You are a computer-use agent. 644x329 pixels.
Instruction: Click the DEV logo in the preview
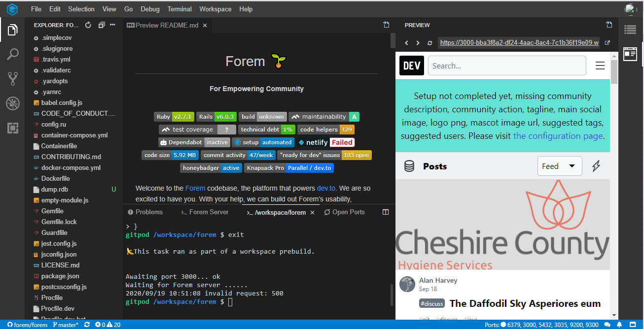click(x=412, y=66)
